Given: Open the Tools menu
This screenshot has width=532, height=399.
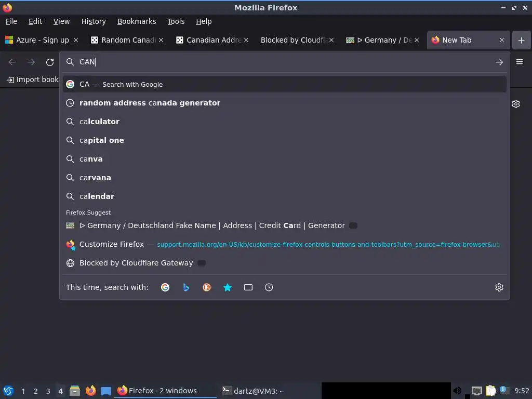Looking at the screenshot, I should tap(176, 21).
